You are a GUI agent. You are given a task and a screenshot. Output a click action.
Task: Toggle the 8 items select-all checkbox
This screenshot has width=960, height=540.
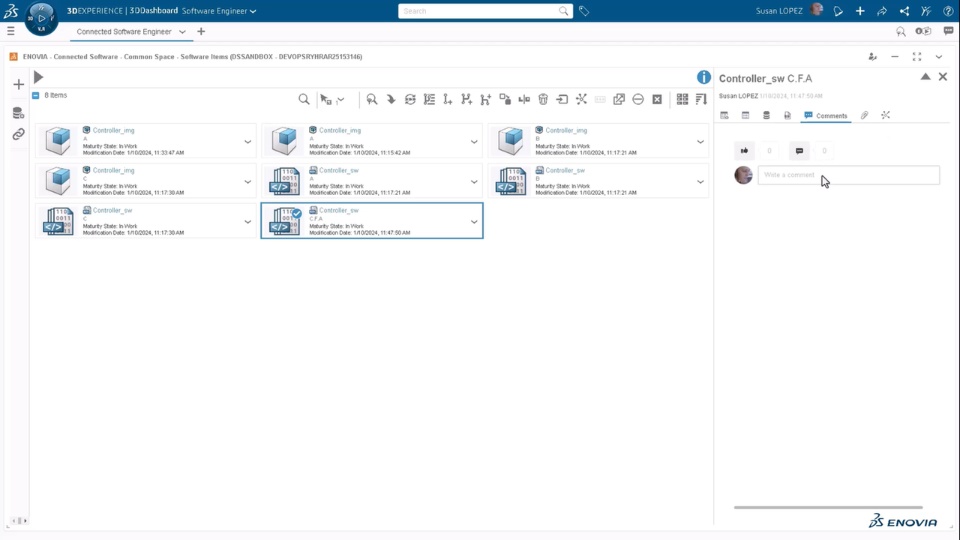[x=36, y=96]
